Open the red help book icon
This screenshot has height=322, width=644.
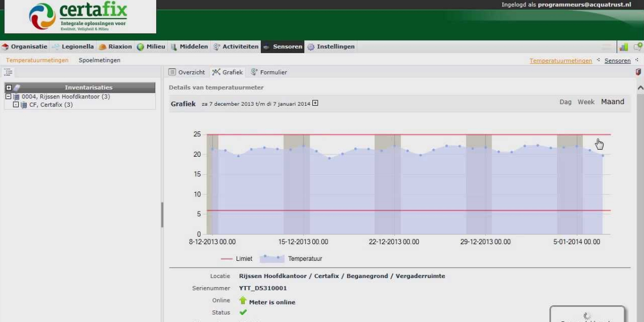click(x=638, y=72)
